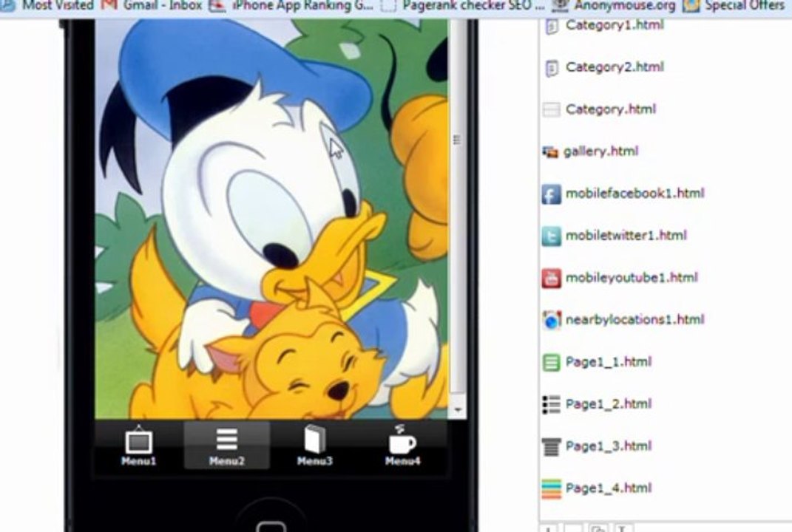Open Most Visited bookmarks folder
The width and height of the screenshot is (792, 532).
coord(49,6)
